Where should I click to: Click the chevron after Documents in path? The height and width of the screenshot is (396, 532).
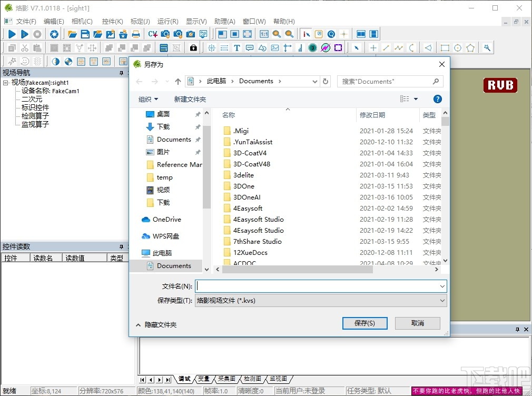[x=280, y=81]
